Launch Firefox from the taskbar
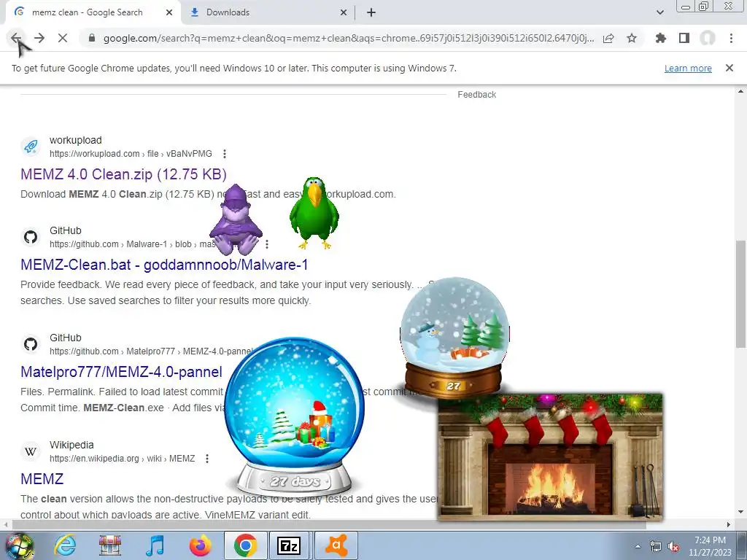The width and height of the screenshot is (747, 560). pos(200,545)
